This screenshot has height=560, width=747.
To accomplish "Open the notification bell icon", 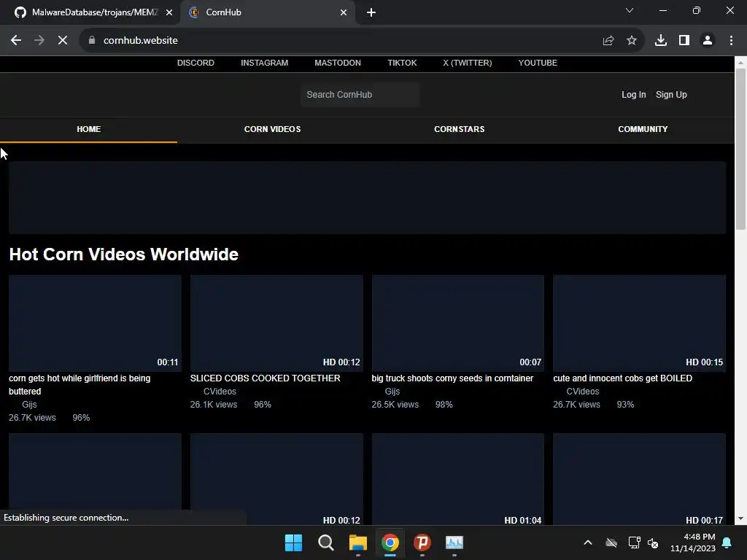I will 727,542.
